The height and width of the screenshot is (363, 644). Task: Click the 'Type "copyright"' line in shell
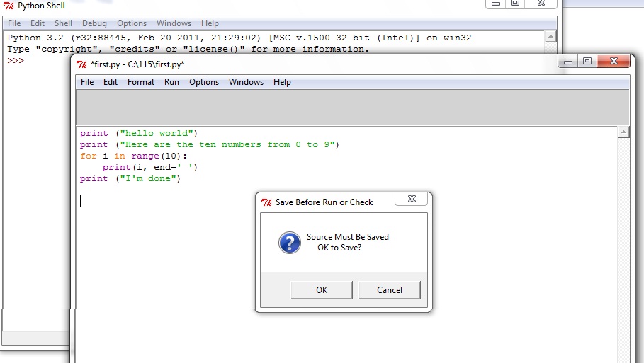188,50
